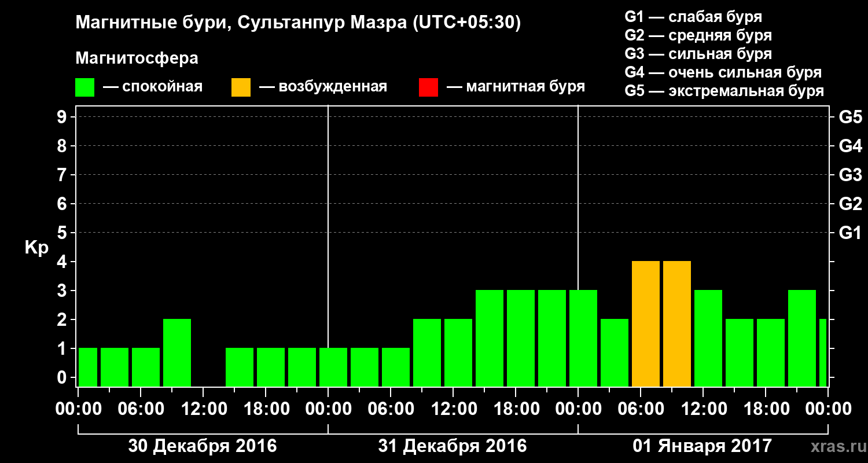The width and height of the screenshot is (868, 463).
Task: Click the 12:00 time label above 31 Декабря
Action: point(453,409)
